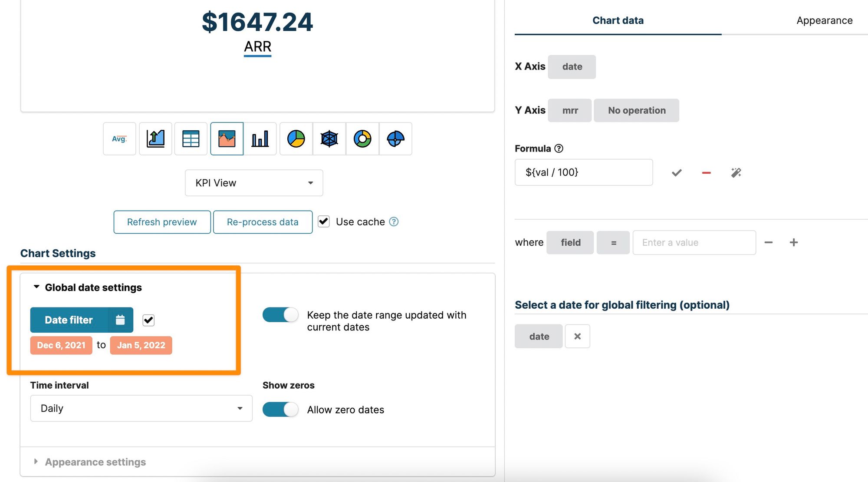
Task: Remove the date global filter with X
Action: coord(576,336)
